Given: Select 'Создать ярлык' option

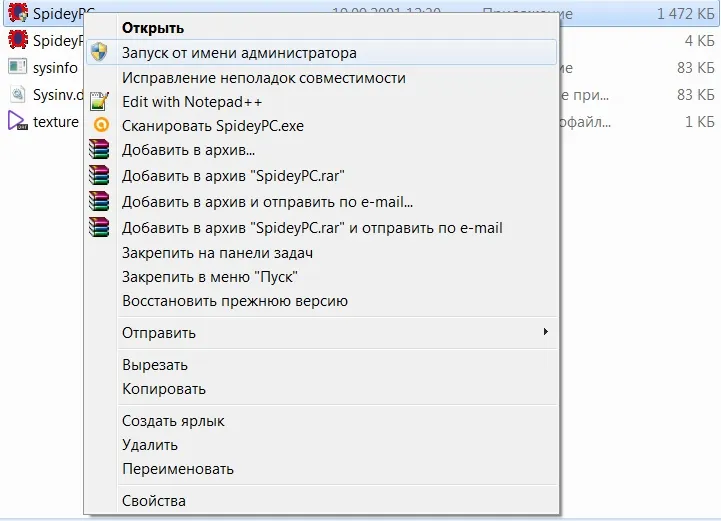Looking at the screenshot, I should tap(173, 421).
